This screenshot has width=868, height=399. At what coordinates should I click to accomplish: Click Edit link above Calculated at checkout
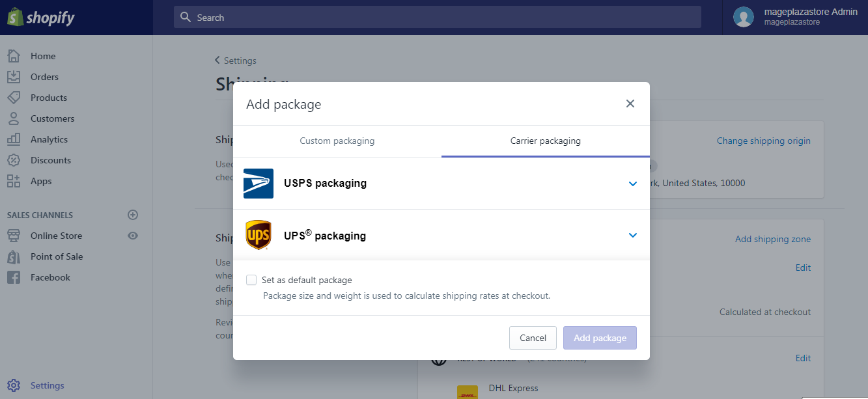[803, 268]
